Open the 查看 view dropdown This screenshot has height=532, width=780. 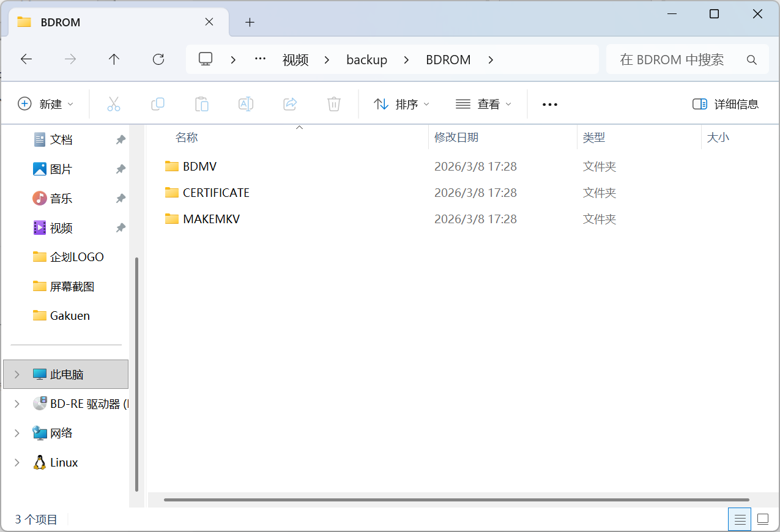click(483, 104)
